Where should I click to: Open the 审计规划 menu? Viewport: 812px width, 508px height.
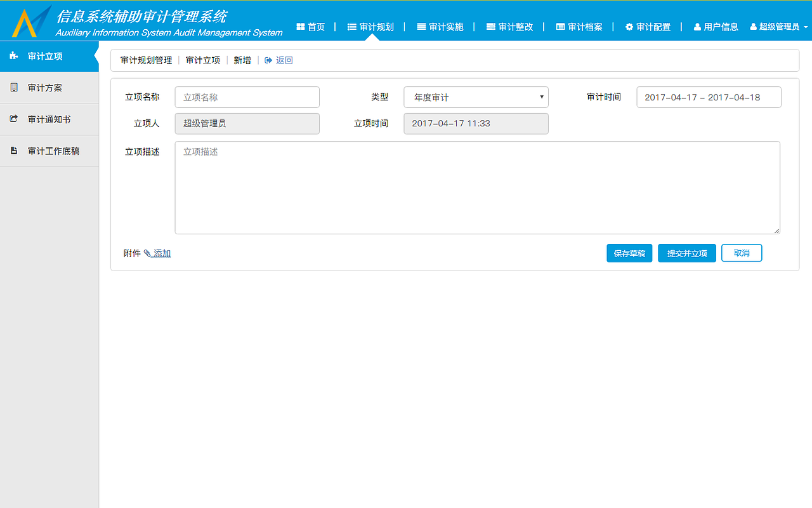click(370, 27)
